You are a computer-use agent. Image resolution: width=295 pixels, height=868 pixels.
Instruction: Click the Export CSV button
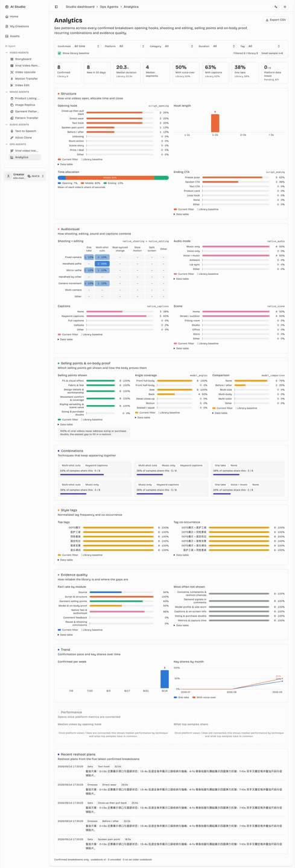[x=276, y=20]
